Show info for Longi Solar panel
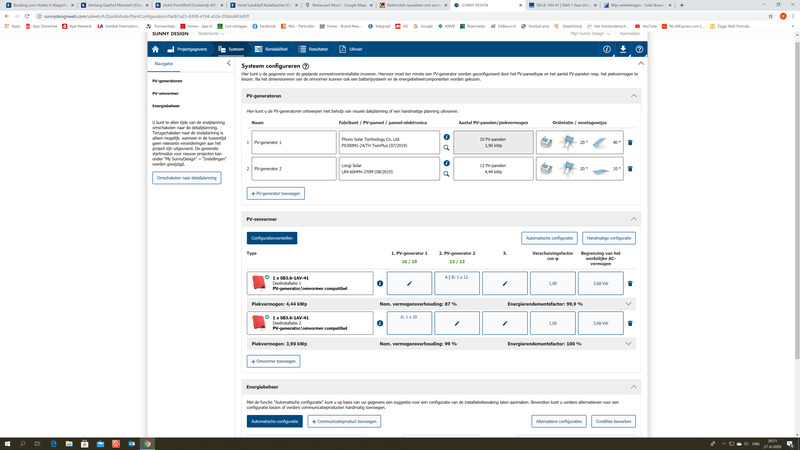 [x=446, y=163]
